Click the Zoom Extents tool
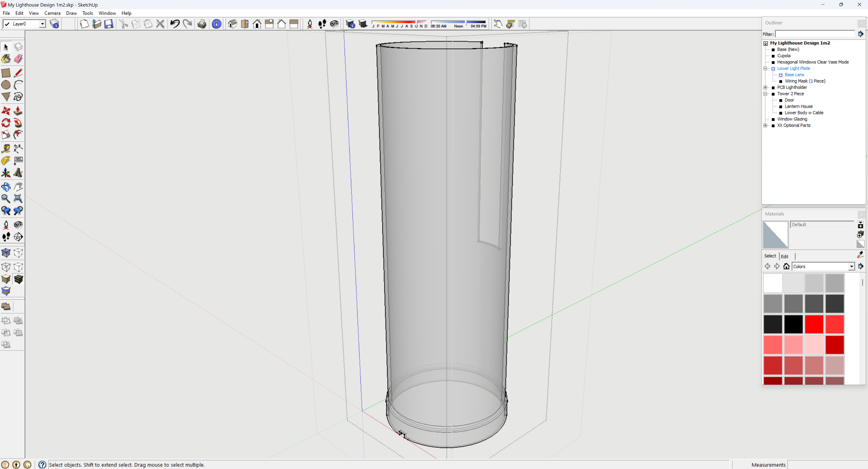Image resolution: width=868 pixels, height=469 pixels. click(x=18, y=199)
